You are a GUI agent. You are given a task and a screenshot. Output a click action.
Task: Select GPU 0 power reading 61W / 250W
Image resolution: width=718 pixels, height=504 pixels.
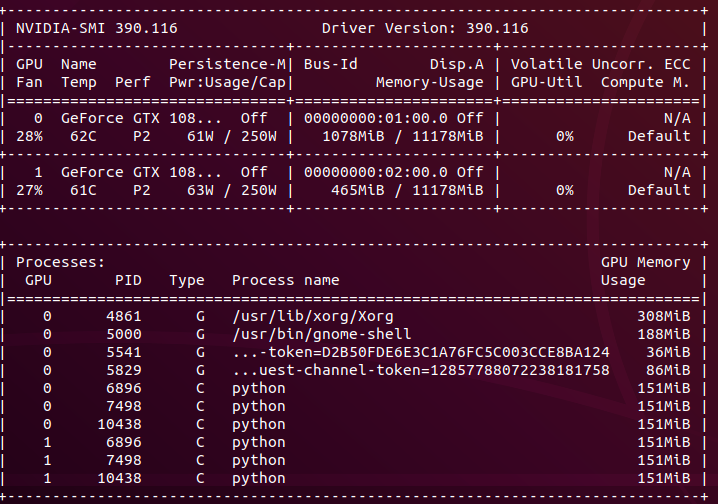coord(232,136)
